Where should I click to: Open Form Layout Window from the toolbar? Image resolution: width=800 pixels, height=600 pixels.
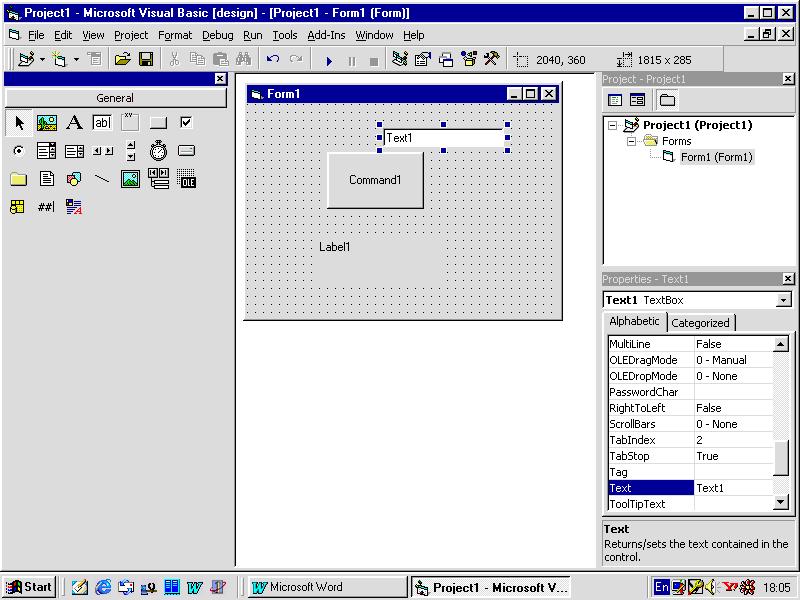tap(446, 60)
